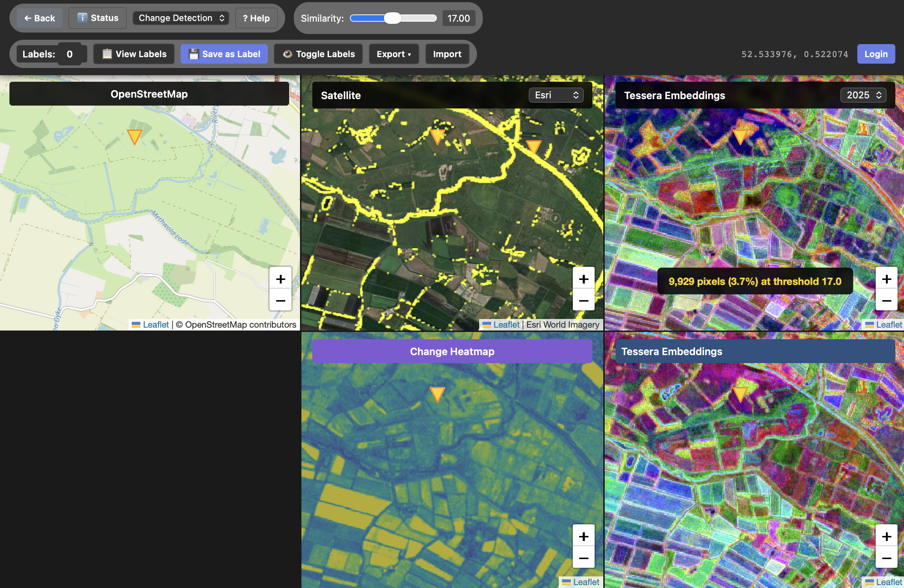Open the Change Detection mode dropdown
This screenshot has height=588, width=904.
pyautogui.click(x=181, y=18)
